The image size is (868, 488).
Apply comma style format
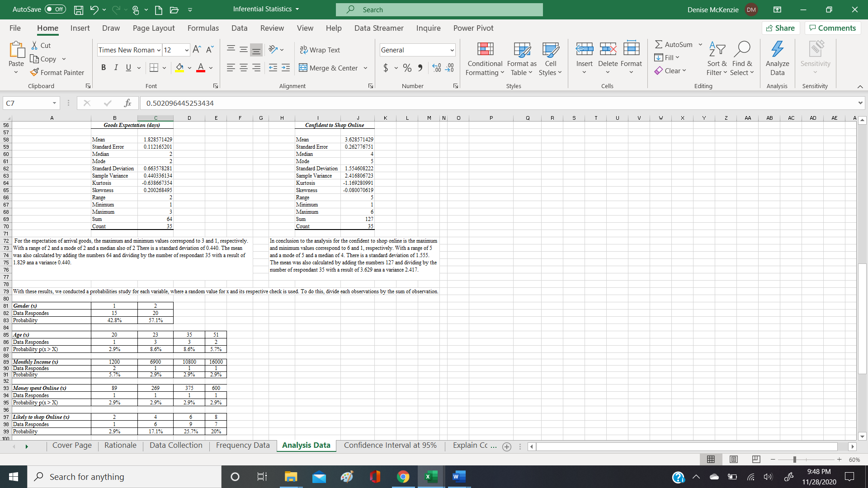(x=420, y=68)
